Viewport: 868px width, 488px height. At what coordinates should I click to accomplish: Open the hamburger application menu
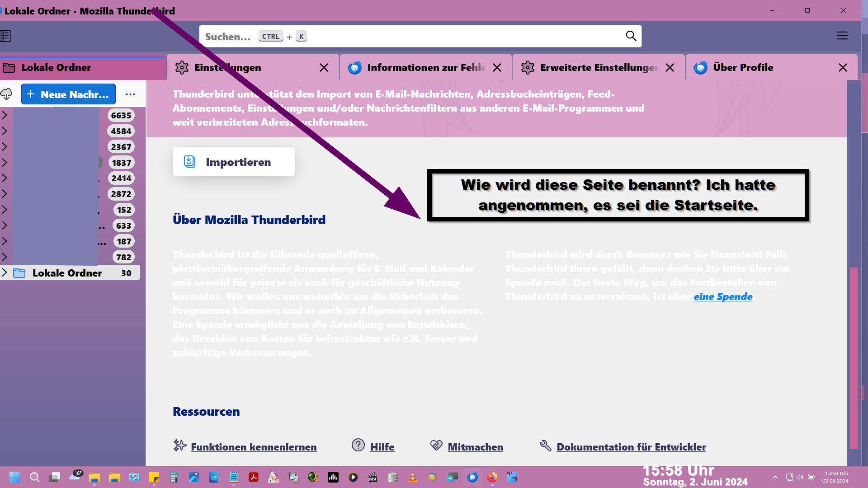tap(842, 36)
